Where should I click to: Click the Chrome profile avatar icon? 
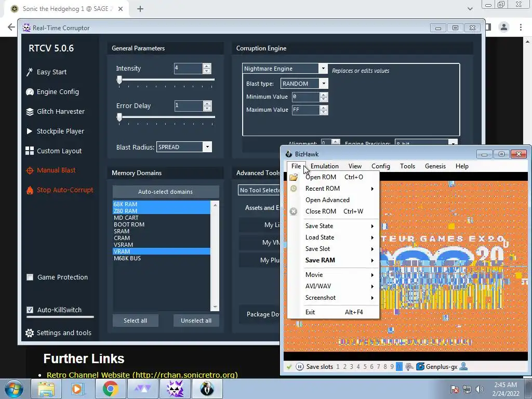click(504, 27)
